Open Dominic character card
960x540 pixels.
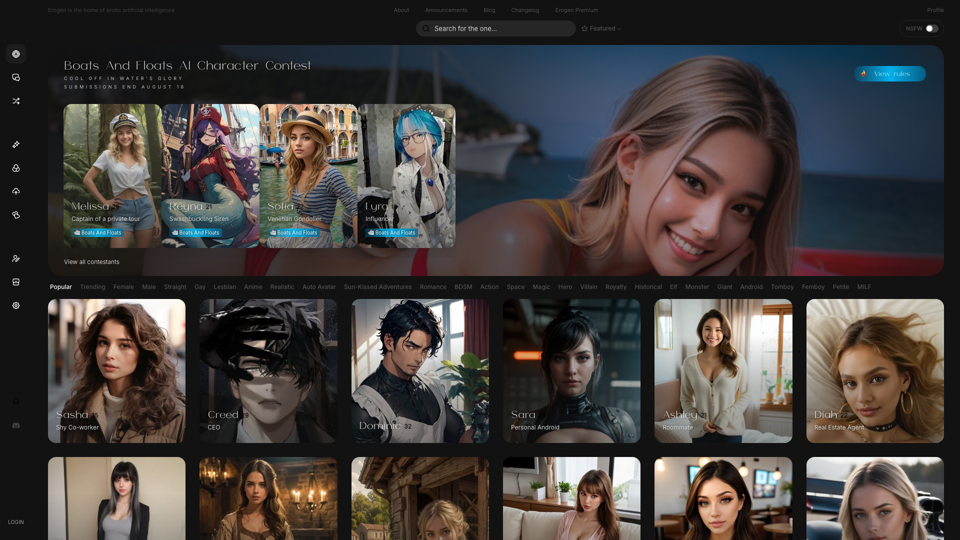[420, 370]
